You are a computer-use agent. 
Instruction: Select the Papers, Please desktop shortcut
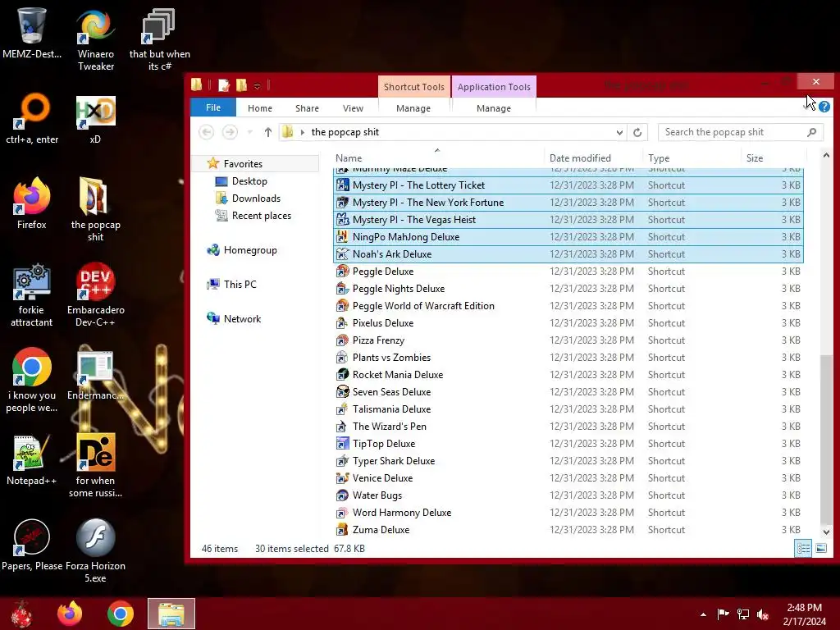(x=32, y=545)
